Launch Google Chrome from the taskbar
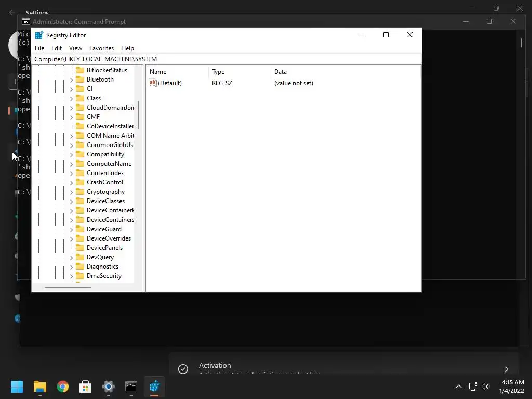The height and width of the screenshot is (399, 532). 63,387
